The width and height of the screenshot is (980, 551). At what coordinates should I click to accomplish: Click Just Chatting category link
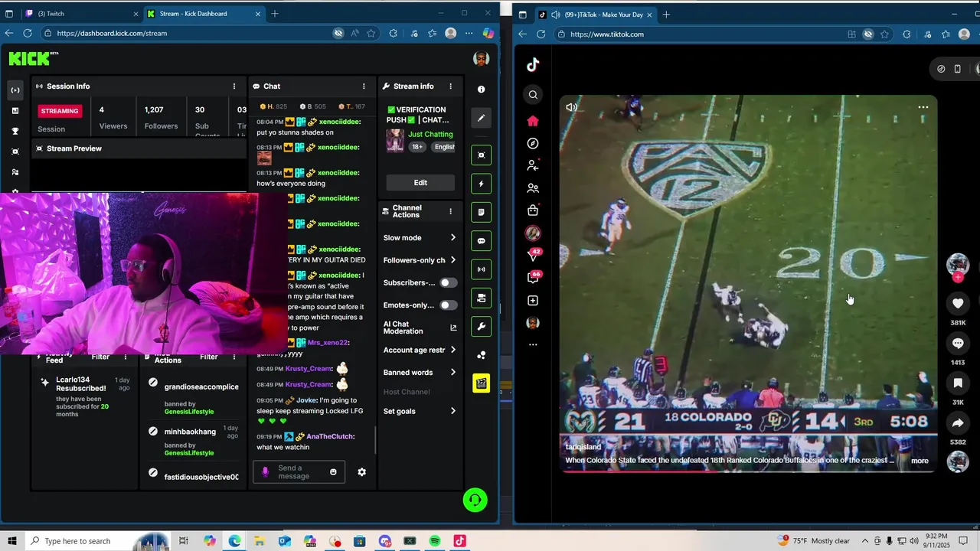[x=430, y=134]
